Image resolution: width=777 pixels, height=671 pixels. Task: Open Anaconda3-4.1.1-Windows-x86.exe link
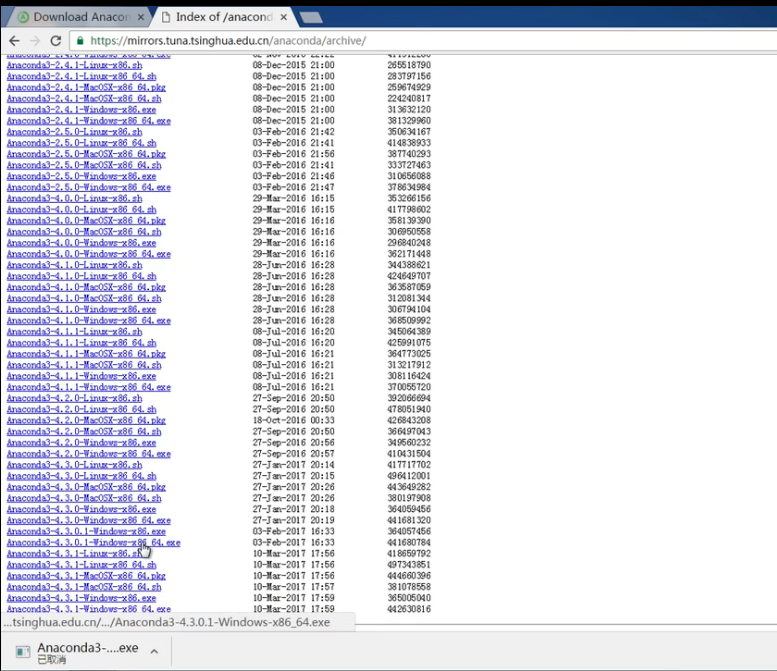coord(81,376)
